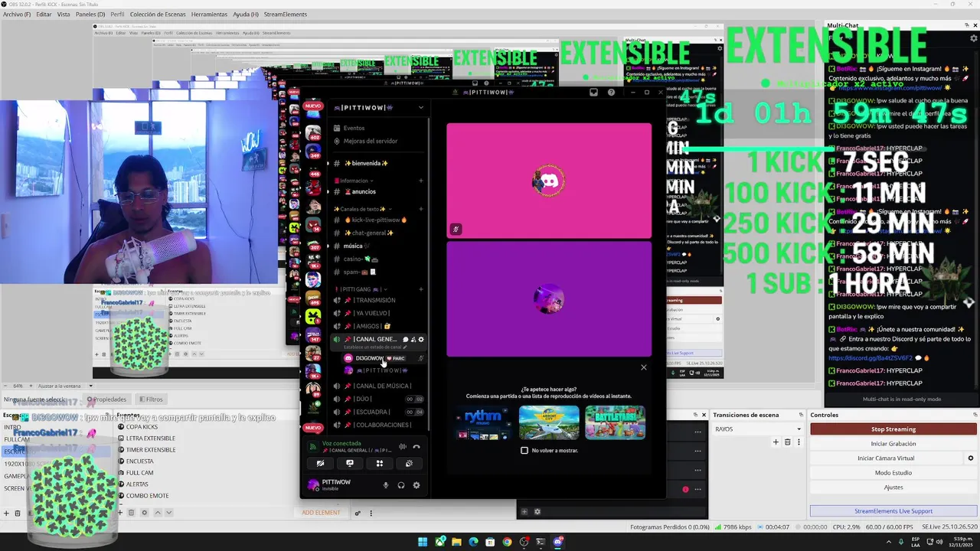The width and height of the screenshot is (980, 551).
Task: Move OBS source down with arrow
Action: pyautogui.click(x=168, y=513)
